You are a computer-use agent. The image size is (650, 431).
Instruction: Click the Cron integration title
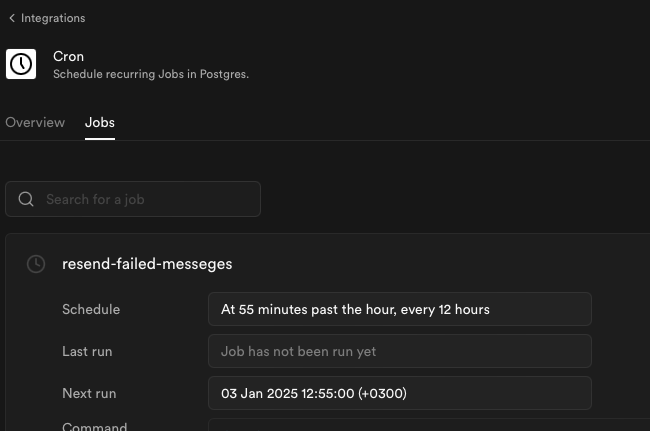pyautogui.click(x=68, y=56)
